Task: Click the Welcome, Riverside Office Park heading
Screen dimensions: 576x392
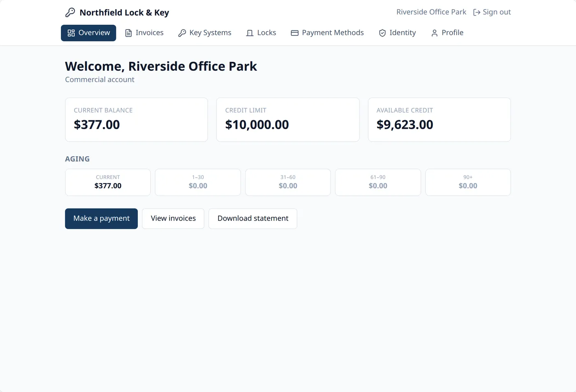Action: (x=161, y=66)
